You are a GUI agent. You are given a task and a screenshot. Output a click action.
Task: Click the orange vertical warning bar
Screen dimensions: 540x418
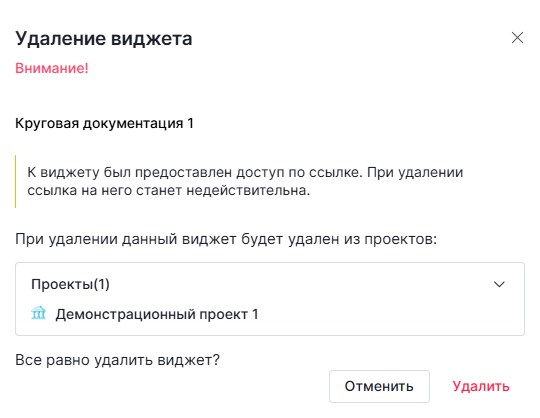coord(15,181)
